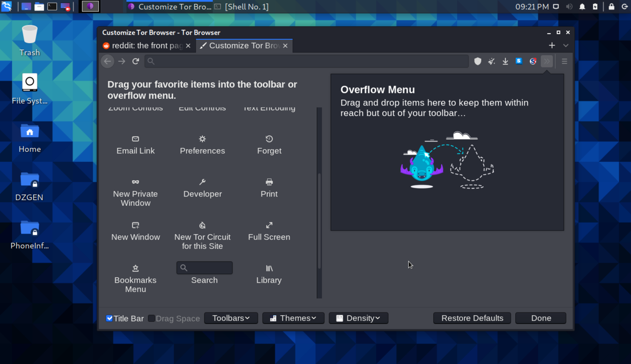Click the browser forward arrow

tap(121, 61)
